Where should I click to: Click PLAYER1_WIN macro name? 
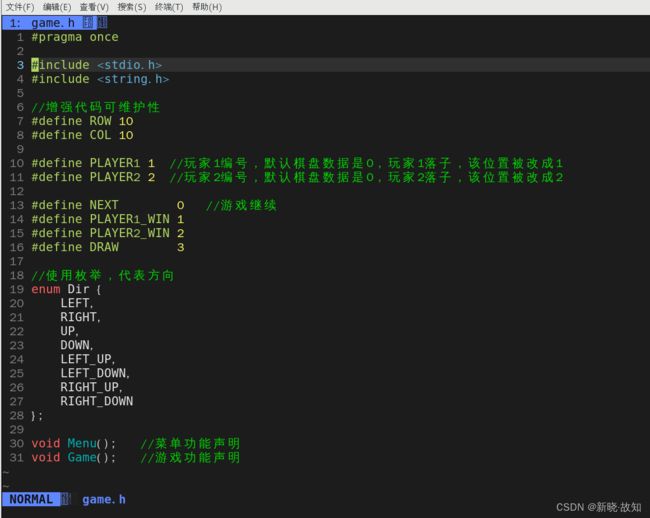click(129, 219)
